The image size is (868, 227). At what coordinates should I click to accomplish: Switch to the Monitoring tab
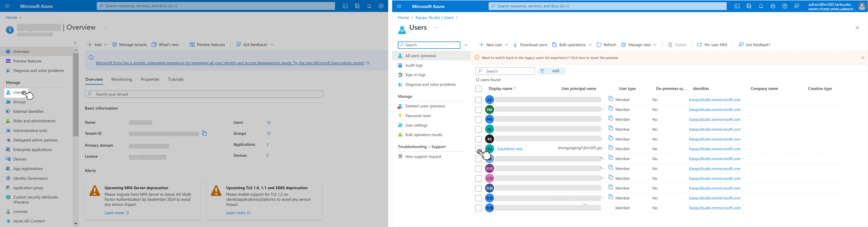point(122,80)
